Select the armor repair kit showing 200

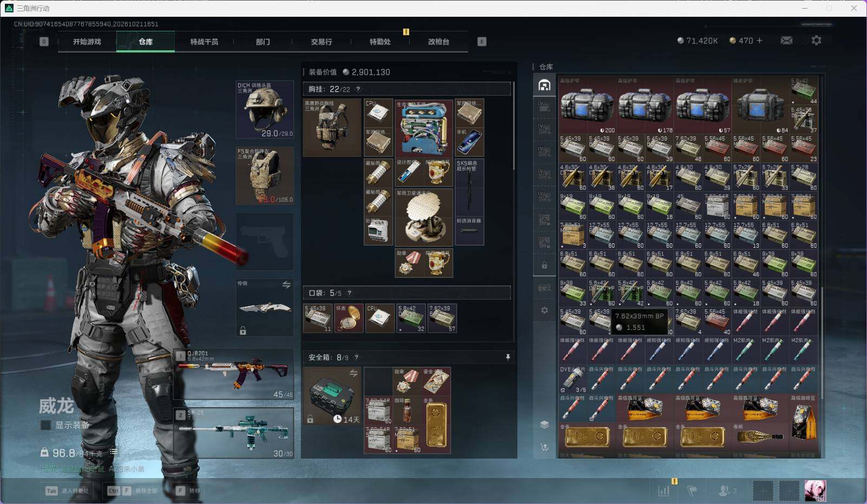[x=587, y=105]
